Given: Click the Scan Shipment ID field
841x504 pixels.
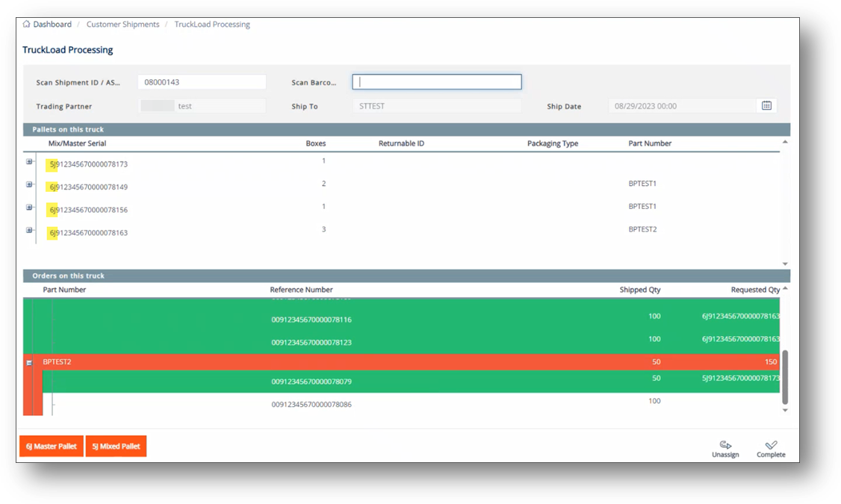Looking at the screenshot, I should [x=202, y=82].
